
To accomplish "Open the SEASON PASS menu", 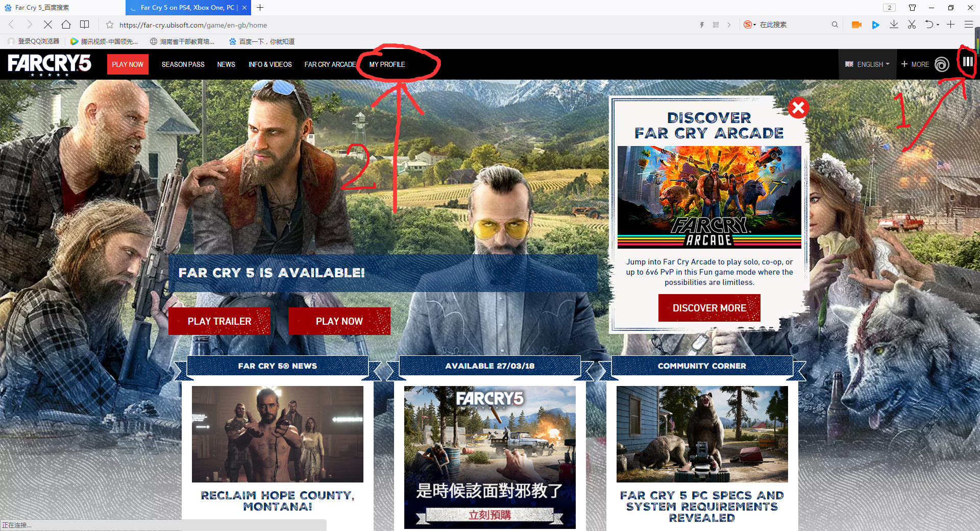I will click(x=183, y=64).
